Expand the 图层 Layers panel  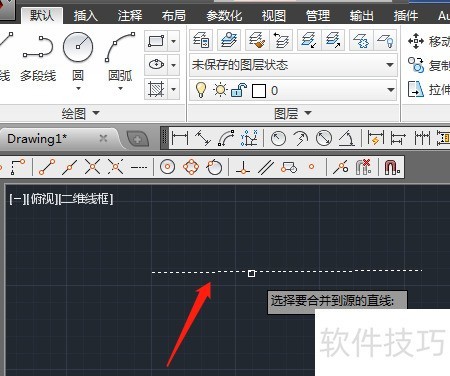293,113
